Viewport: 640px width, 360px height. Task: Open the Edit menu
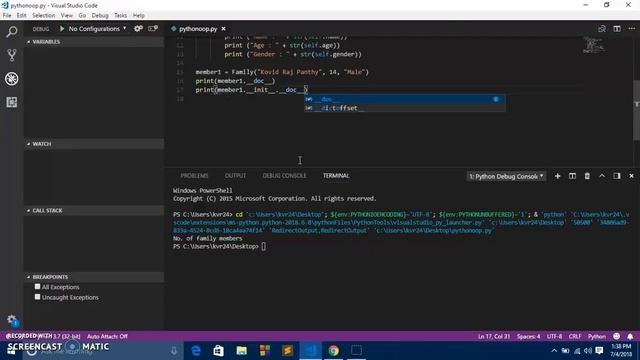21,15
